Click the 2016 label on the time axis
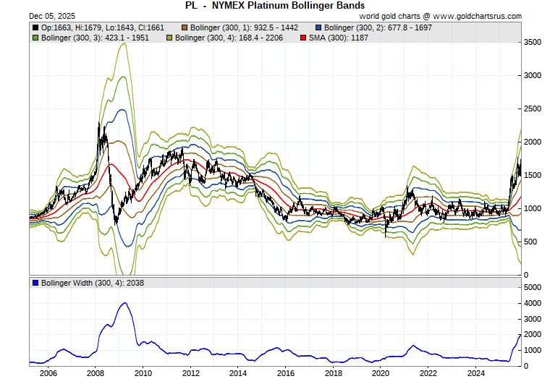The height and width of the screenshot is (392, 550). coord(286,373)
